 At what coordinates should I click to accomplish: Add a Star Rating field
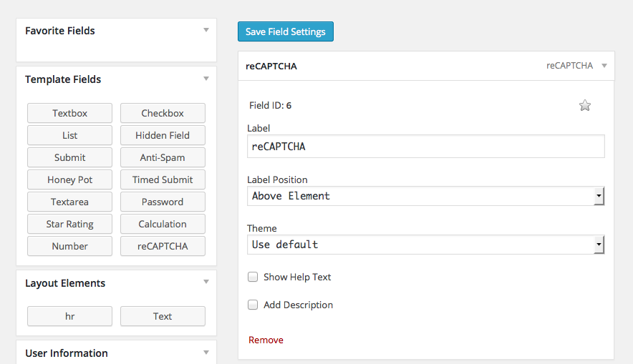tap(69, 224)
